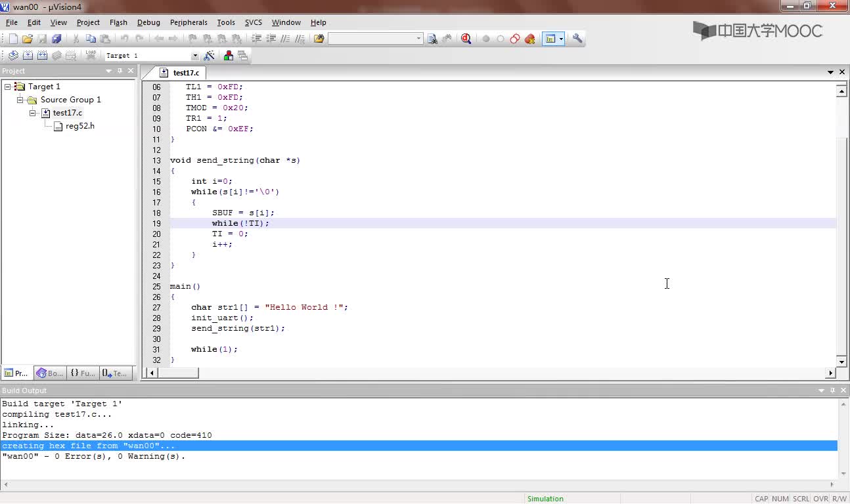
Task: Switch to the Templates tab in the Project panel
Action: 115,373
